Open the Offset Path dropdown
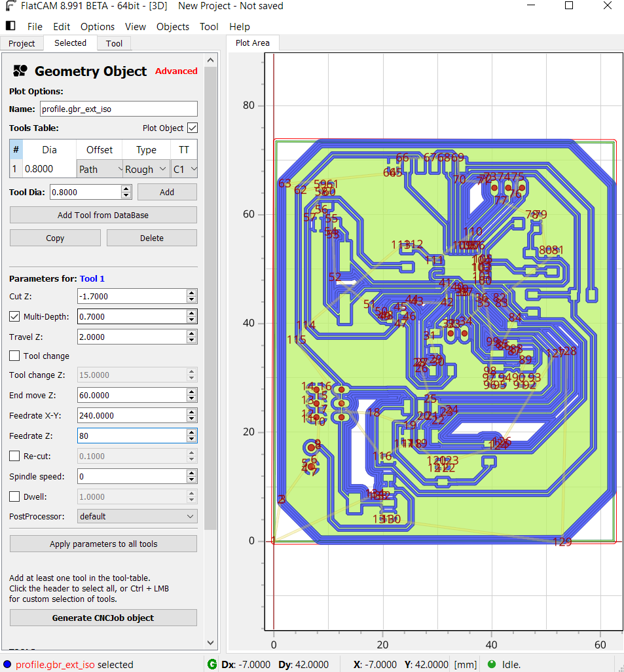Viewport: 624px width, 672px height. tap(100, 169)
